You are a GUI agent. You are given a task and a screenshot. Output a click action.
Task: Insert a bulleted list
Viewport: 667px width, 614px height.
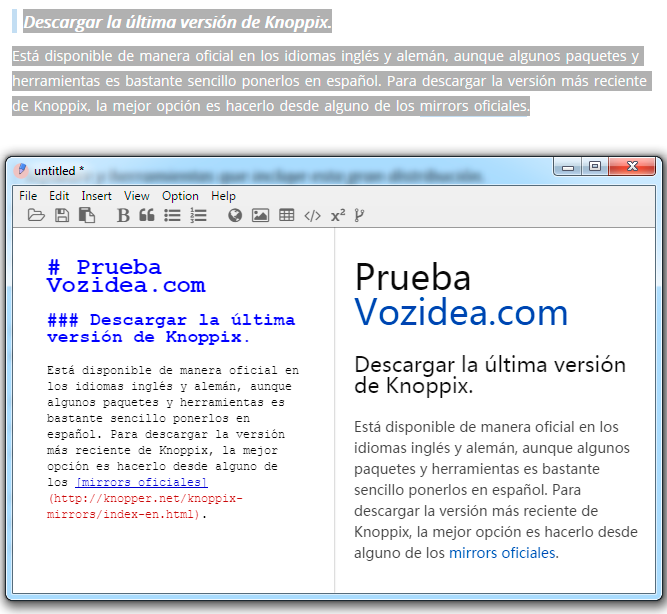[172, 215]
